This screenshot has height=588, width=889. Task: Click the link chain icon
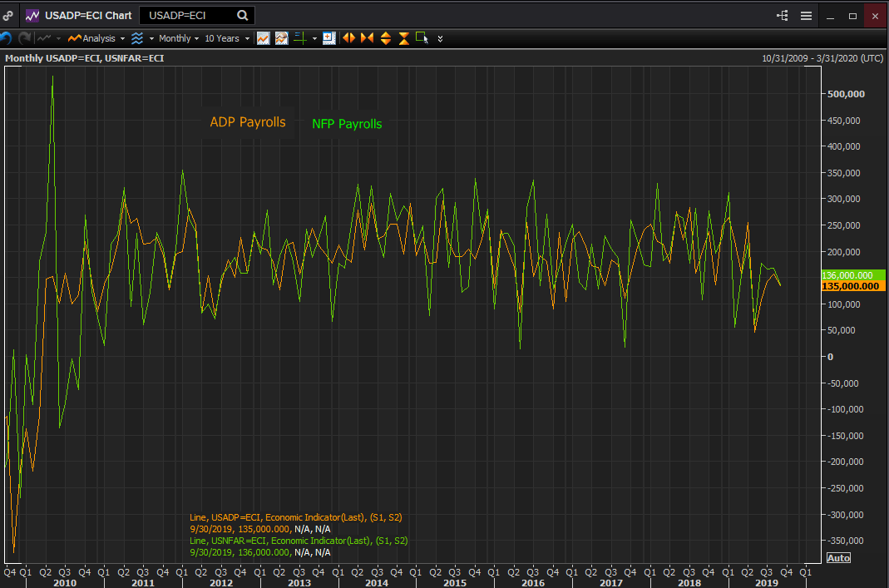click(7, 15)
